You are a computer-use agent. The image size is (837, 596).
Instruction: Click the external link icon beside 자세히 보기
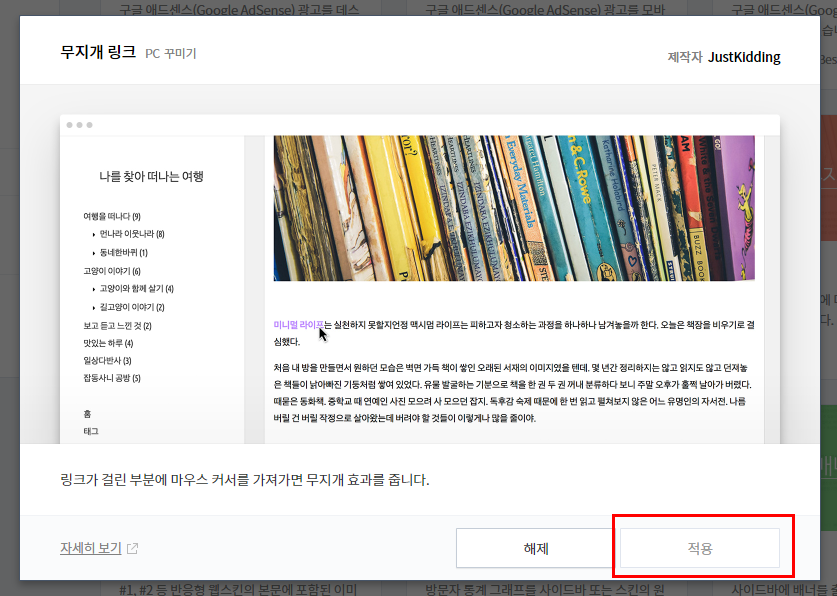132,549
